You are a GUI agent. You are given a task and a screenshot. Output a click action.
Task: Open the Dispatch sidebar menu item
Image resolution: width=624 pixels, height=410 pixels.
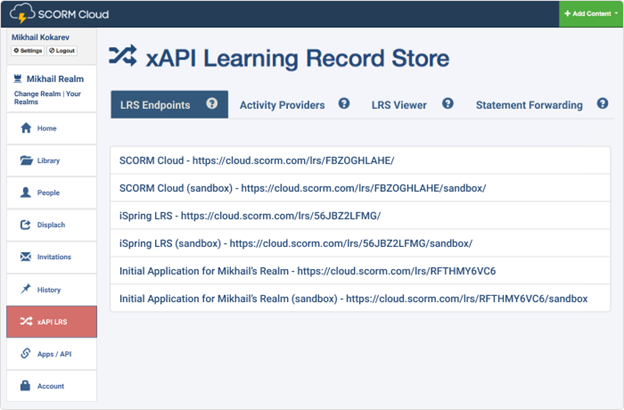pos(53,225)
